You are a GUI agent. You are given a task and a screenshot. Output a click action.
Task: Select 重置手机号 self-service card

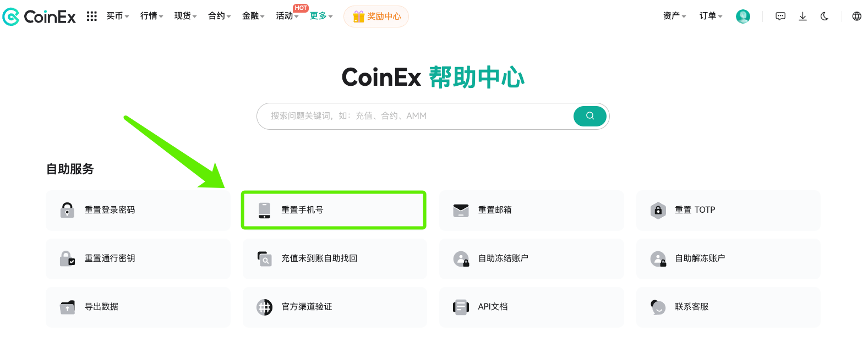[x=334, y=210]
